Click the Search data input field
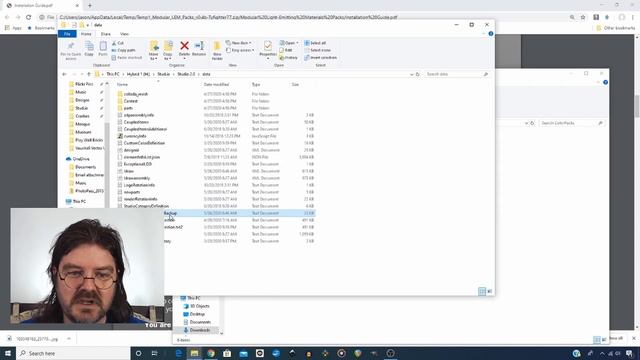 point(456,74)
